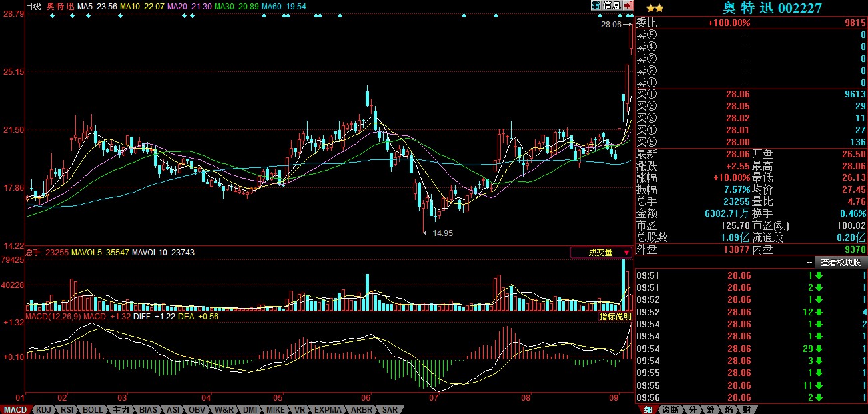
Task: Click 查看板块股 button
Action: click(841, 263)
